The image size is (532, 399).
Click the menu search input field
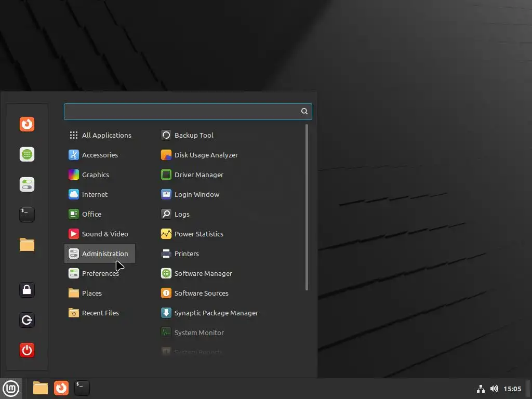(188, 112)
